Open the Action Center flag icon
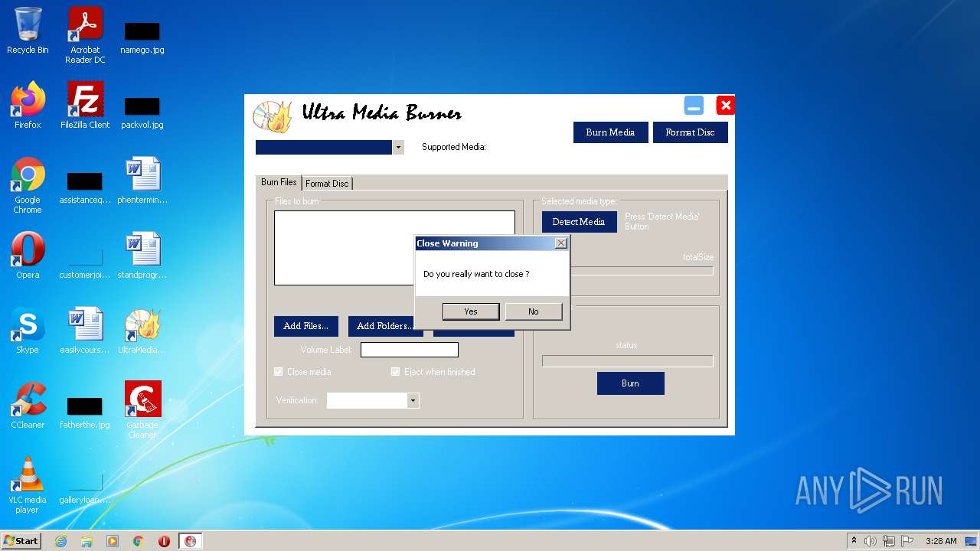Viewport: 980px width, 551px height. (907, 541)
